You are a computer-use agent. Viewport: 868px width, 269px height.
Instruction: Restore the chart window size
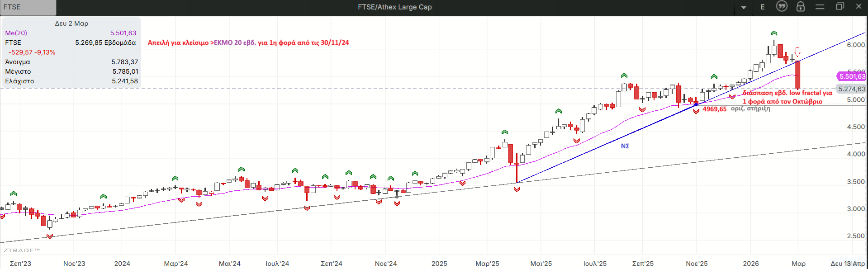[x=840, y=6]
